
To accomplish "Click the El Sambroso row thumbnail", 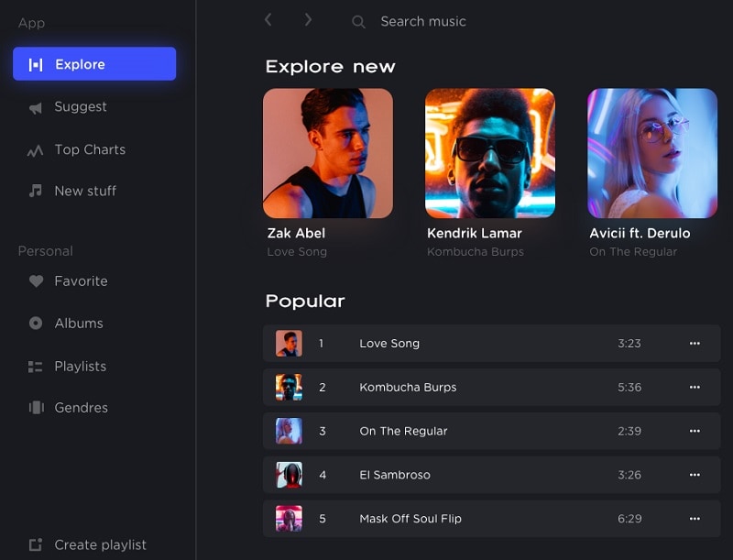I will pos(289,475).
